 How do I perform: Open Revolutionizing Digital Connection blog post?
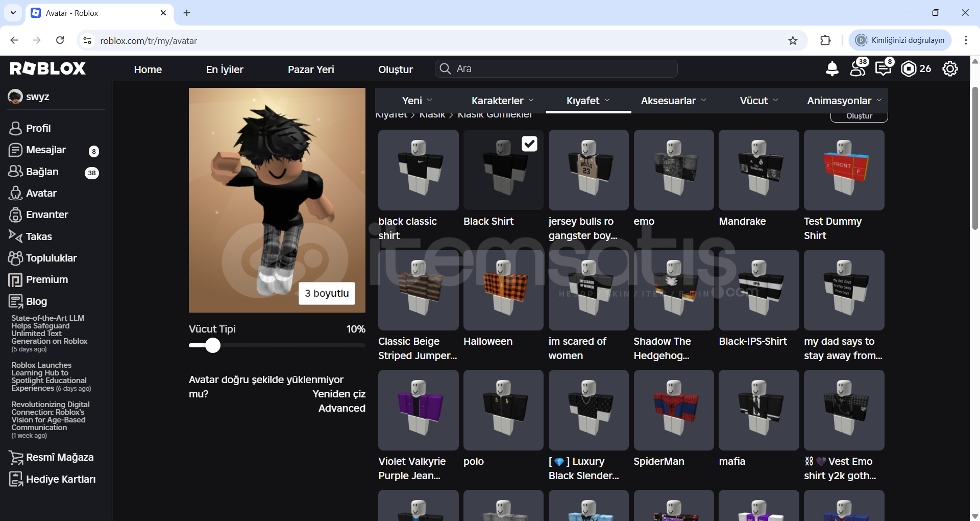tap(51, 420)
